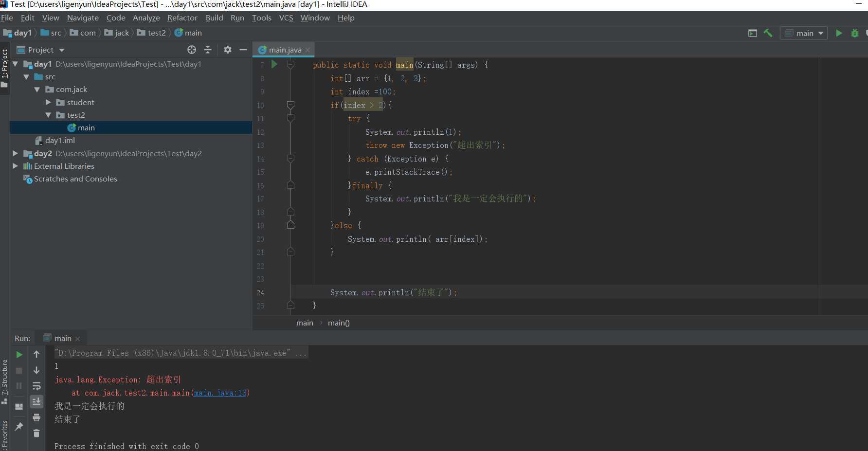Collapse the com.jack package node
The height and width of the screenshot is (451, 868).
[x=37, y=90]
